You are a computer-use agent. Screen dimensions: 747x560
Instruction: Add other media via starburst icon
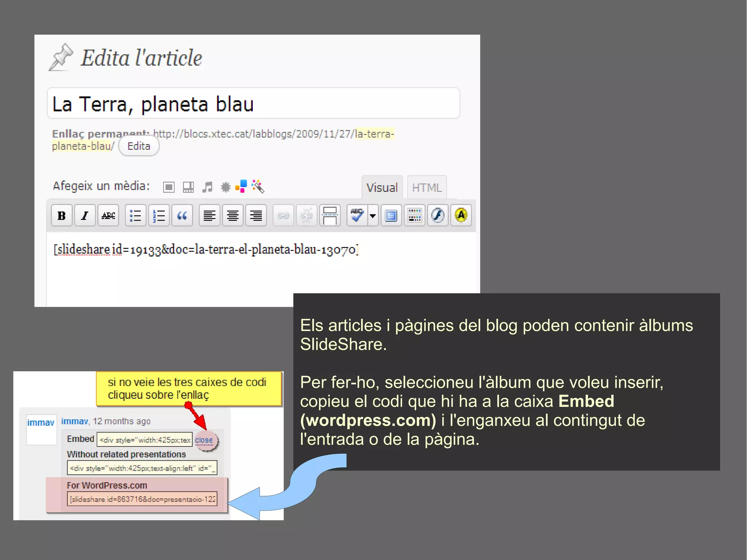coord(226,187)
